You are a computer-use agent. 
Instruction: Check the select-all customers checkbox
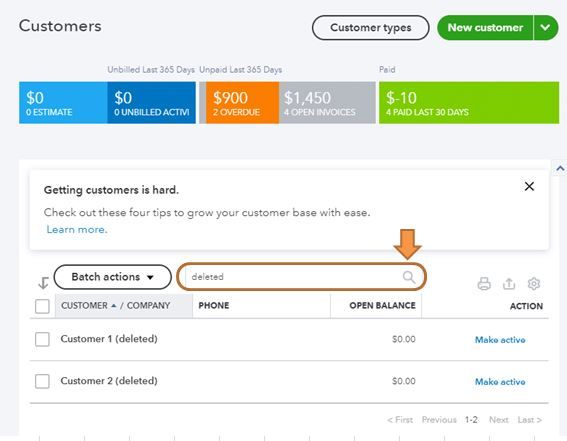click(42, 306)
